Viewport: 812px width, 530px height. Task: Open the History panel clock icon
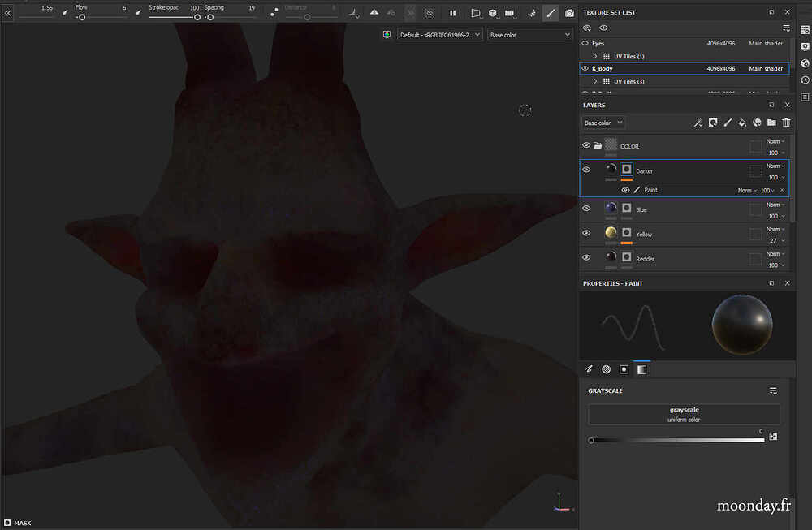pyautogui.click(x=805, y=80)
